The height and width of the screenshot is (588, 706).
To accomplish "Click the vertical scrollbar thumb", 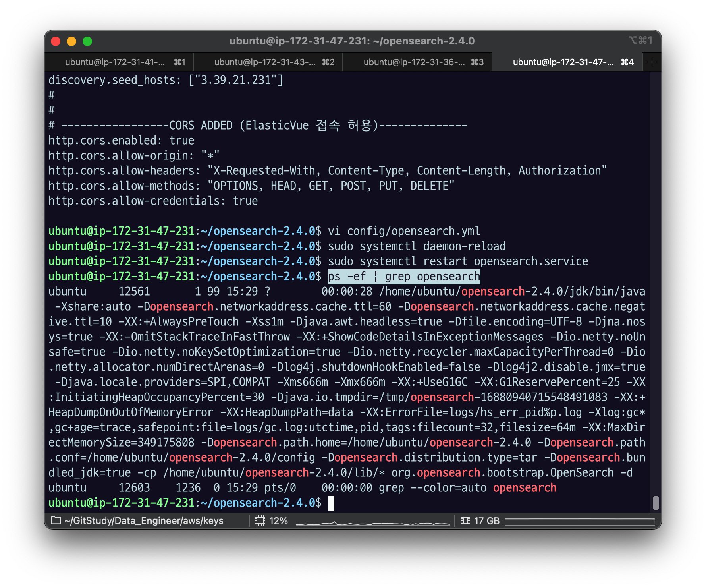I will click(656, 503).
